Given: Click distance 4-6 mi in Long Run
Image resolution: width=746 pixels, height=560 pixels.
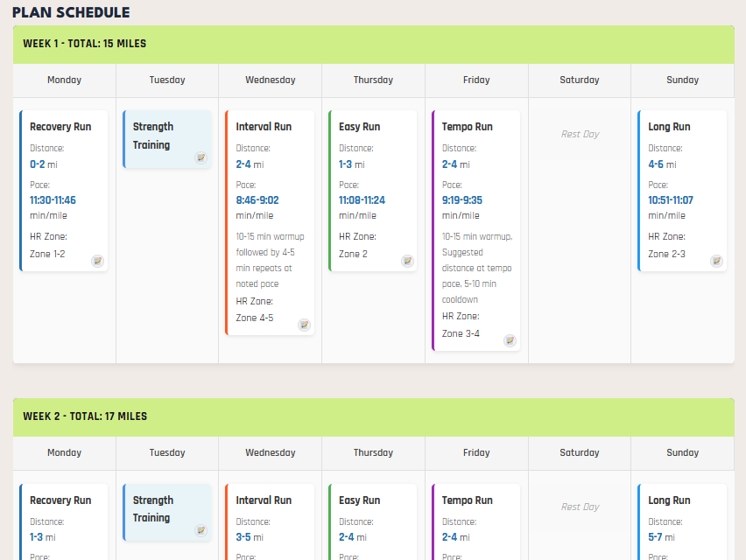Looking at the screenshot, I should tap(662, 164).
